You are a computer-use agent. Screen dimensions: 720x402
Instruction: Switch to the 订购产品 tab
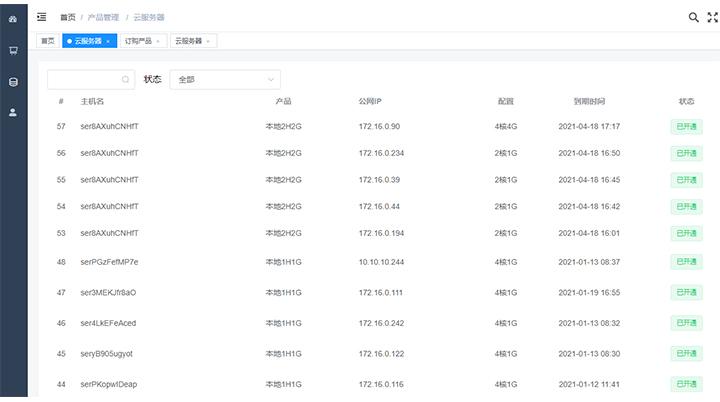(x=137, y=41)
